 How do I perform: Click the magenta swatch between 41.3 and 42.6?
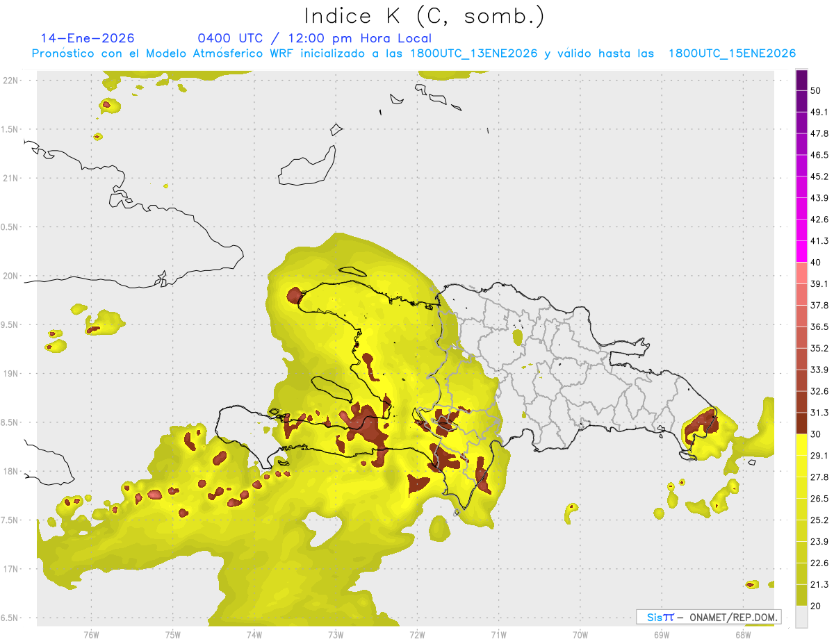point(801,231)
